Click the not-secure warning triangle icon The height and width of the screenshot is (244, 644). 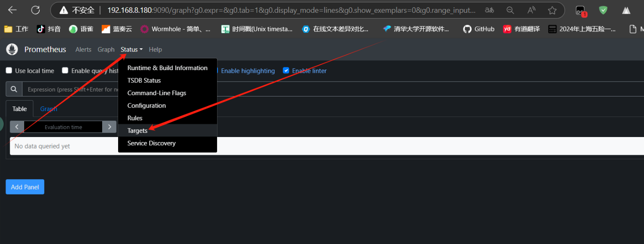pyautogui.click(x=64, y=10)
